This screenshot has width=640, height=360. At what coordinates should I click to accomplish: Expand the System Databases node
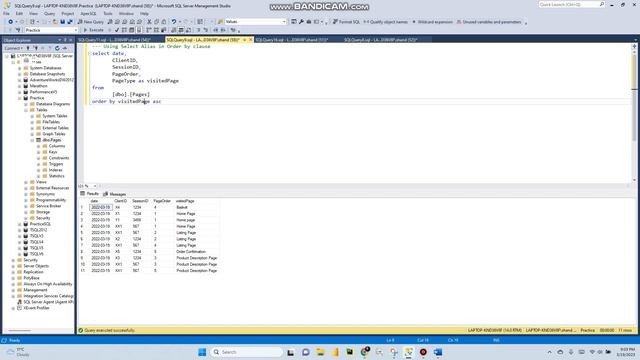click(x=20, y=68)
